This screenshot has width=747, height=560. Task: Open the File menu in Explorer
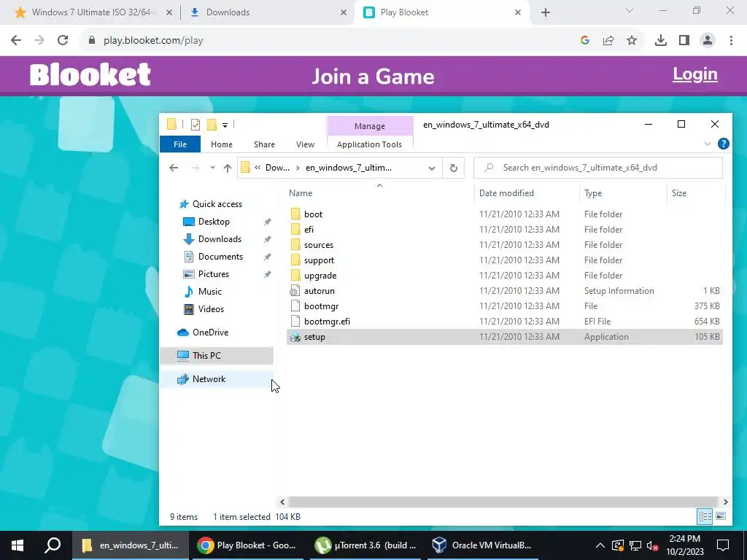(180, 144)
